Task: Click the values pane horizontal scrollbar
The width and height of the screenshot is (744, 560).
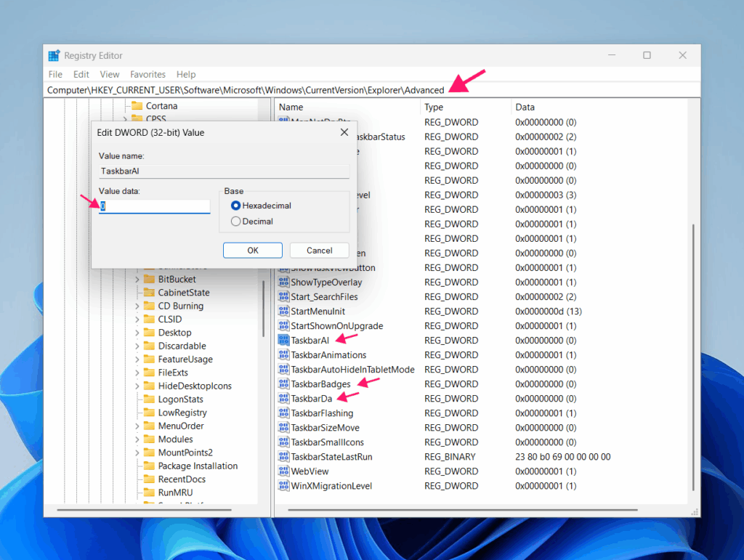Action: coord(463,510)
